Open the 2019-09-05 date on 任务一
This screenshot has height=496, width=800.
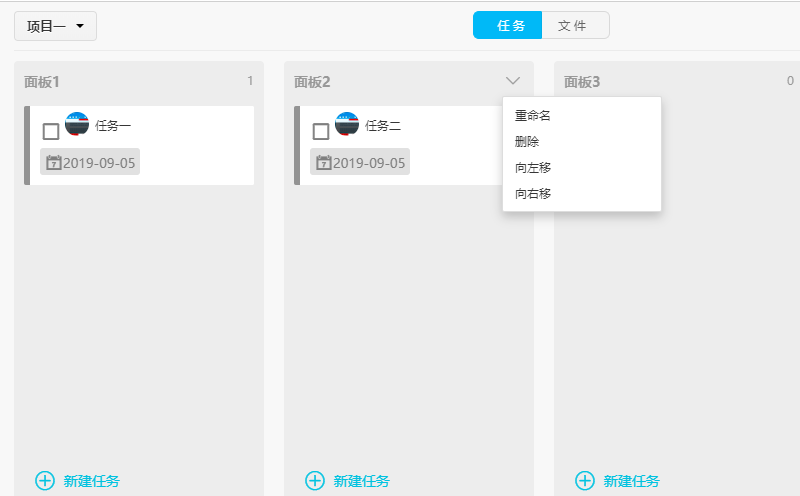pyautogui.click(x=99, y=162)
